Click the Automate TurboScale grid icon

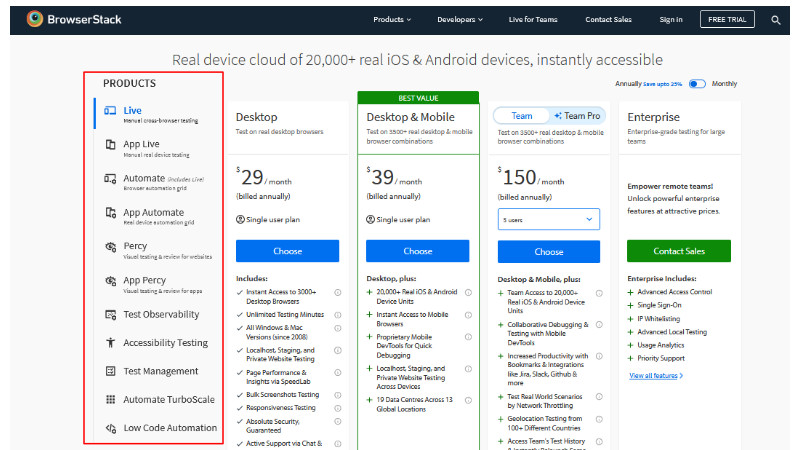click(110, 399)
